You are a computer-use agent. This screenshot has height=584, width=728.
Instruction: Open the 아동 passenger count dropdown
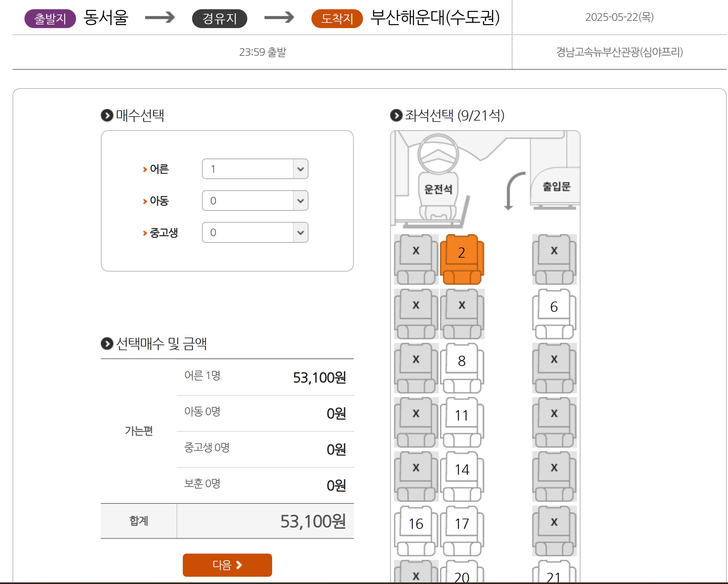coord(255,201)
